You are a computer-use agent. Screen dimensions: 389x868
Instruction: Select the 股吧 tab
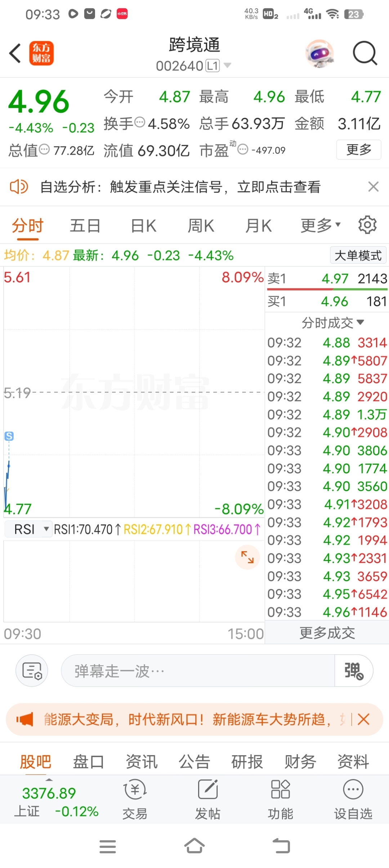coord(35,762)
